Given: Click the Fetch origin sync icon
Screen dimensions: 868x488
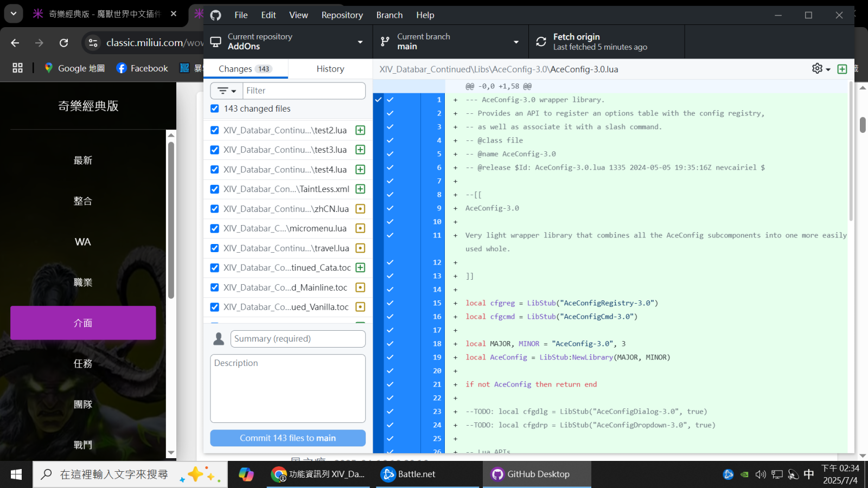Looking at the screenshot, I should pyautogui.click(x=541, y=42).
